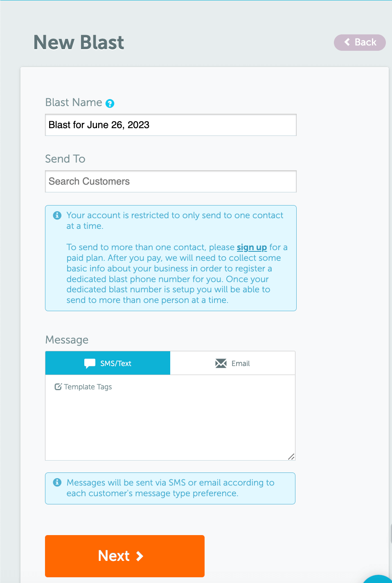Click the info icon beside message preference note
Screen dimensions: 392x583
(57, 482)
